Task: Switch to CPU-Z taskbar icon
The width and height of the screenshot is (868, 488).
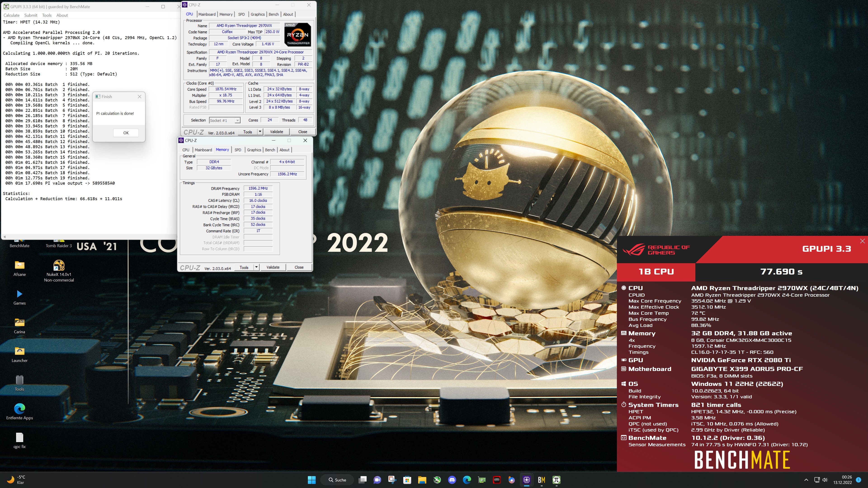Action: pyautogui.click(x=527, y=480)
